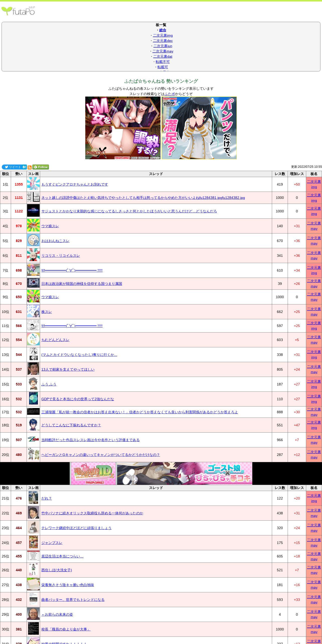Viewport: 322px width, 644px height.
Task: Open the 二次元裏img board link in rank 15 row
Action: (x=314, y=384)
